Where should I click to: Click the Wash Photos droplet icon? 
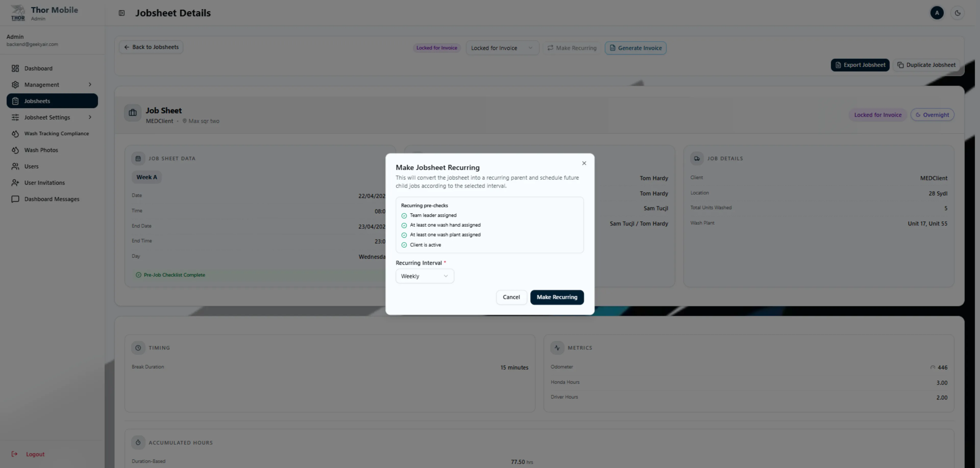click(15, 150)
